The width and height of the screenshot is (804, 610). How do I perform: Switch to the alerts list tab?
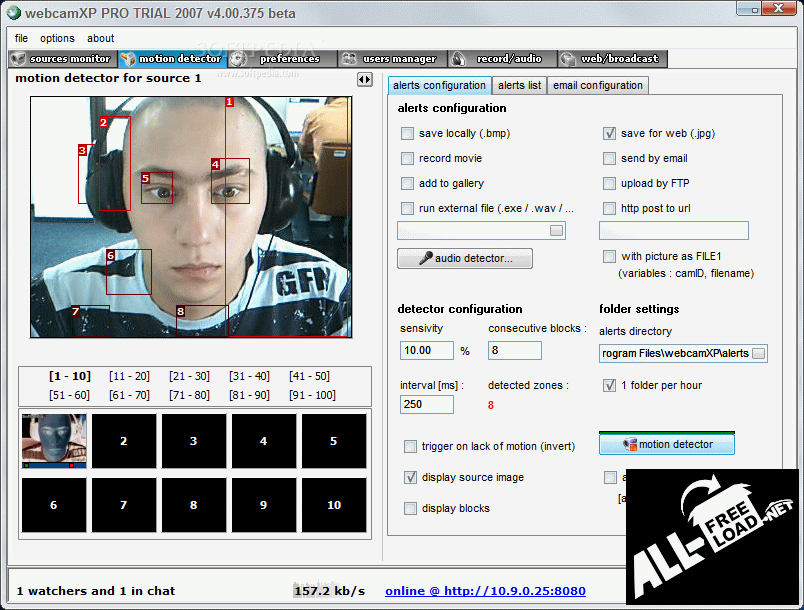pos(519,85)
